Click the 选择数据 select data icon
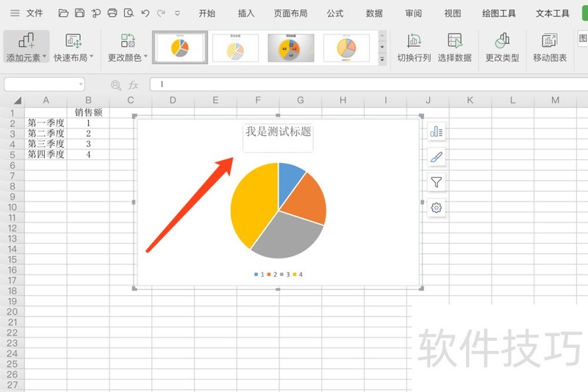 (454, 41)
